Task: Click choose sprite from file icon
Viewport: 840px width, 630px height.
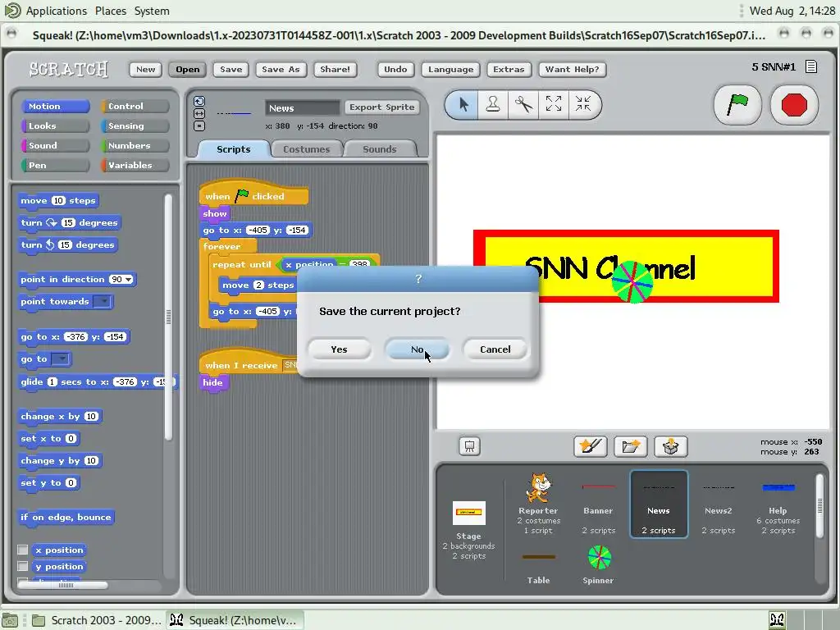Action: click(x=631, y=446)
